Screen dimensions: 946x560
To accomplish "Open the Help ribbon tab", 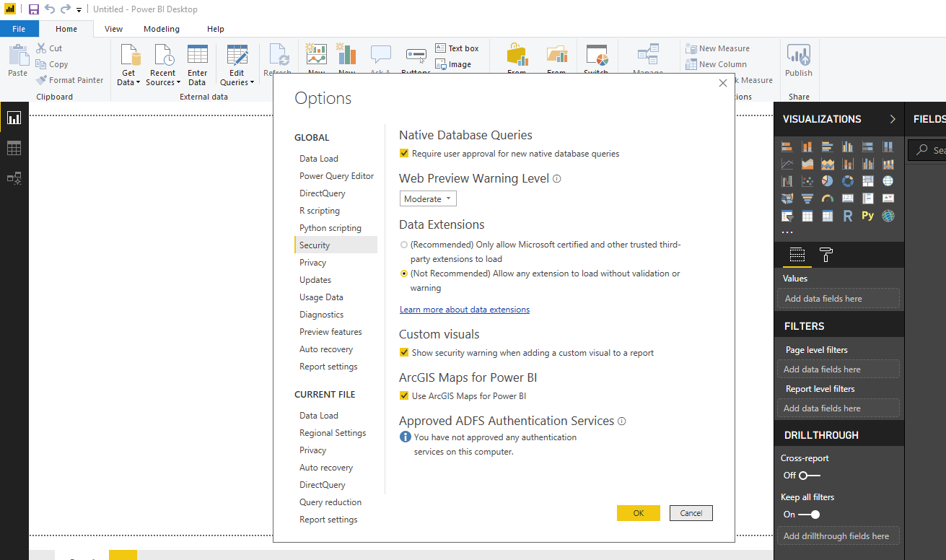I will pos(216,29).
